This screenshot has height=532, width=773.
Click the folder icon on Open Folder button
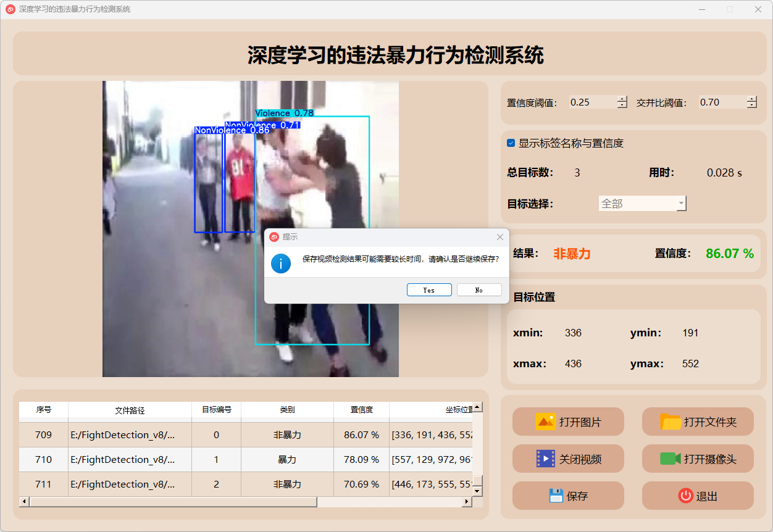point(671,422)
